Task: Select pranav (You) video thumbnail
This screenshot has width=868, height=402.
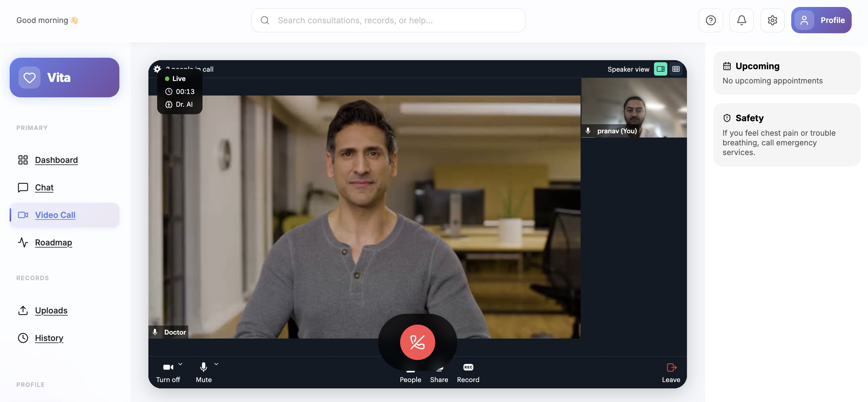Action: (633, 108)
